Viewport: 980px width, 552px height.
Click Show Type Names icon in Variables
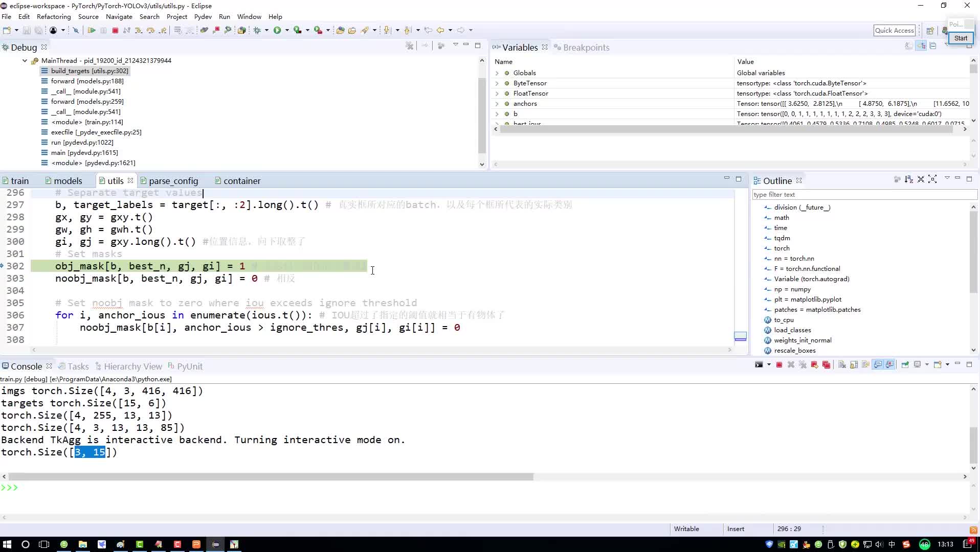tap(909, 46)
